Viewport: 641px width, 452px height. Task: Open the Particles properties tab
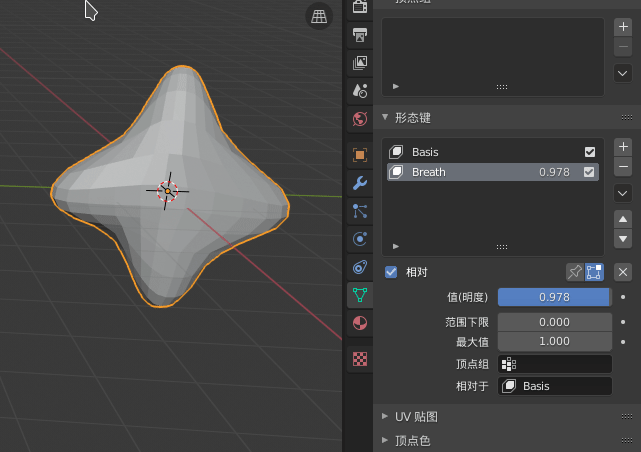[x=360, y=211]
